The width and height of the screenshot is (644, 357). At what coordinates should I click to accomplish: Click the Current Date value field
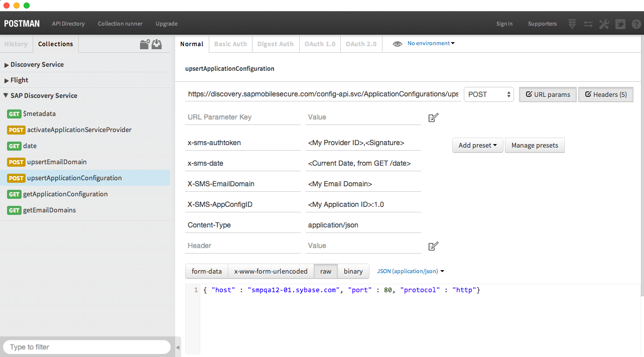363,164
